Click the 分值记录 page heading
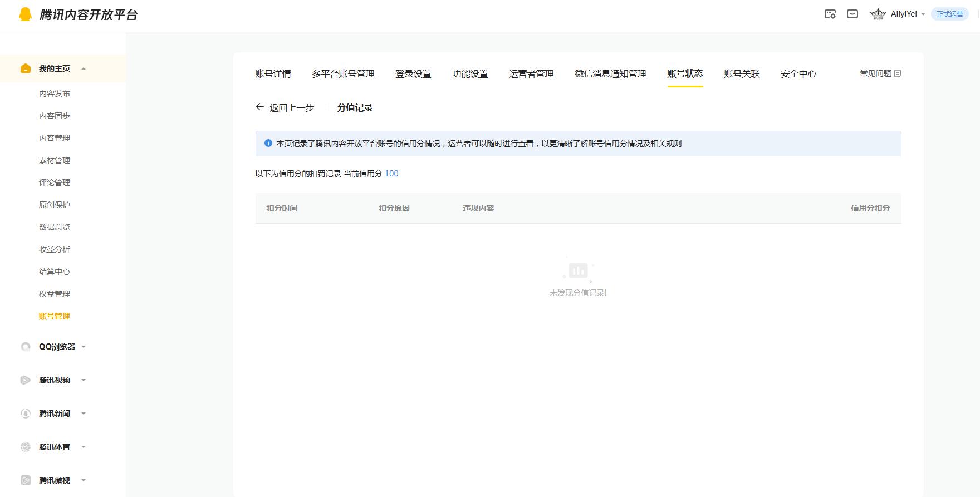980x497 pixels. tap(355, 107)
